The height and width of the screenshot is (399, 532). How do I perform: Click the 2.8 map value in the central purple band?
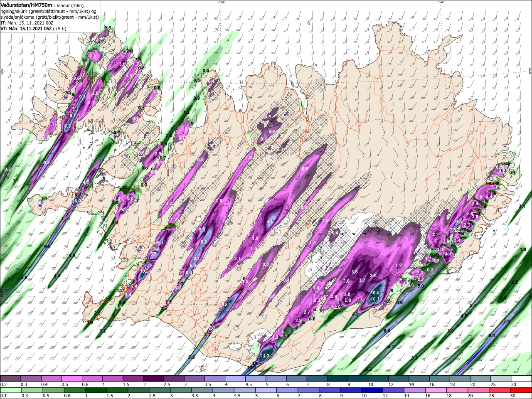[219, 201]
